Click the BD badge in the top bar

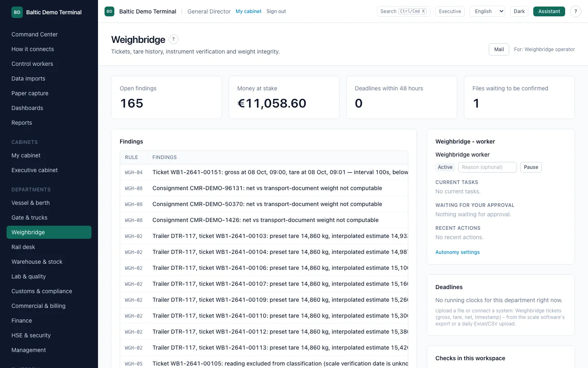pyautogui.click(x=109, y=11)
